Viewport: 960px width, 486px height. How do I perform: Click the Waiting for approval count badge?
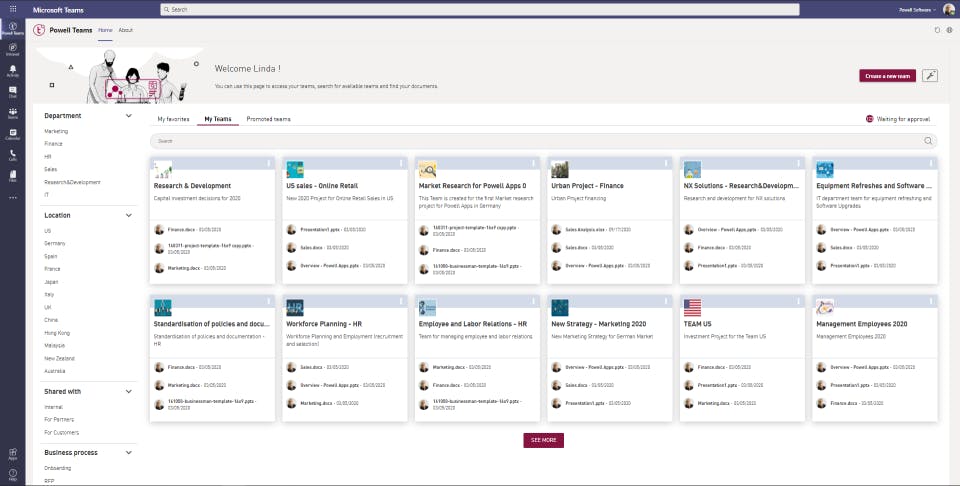869,119
